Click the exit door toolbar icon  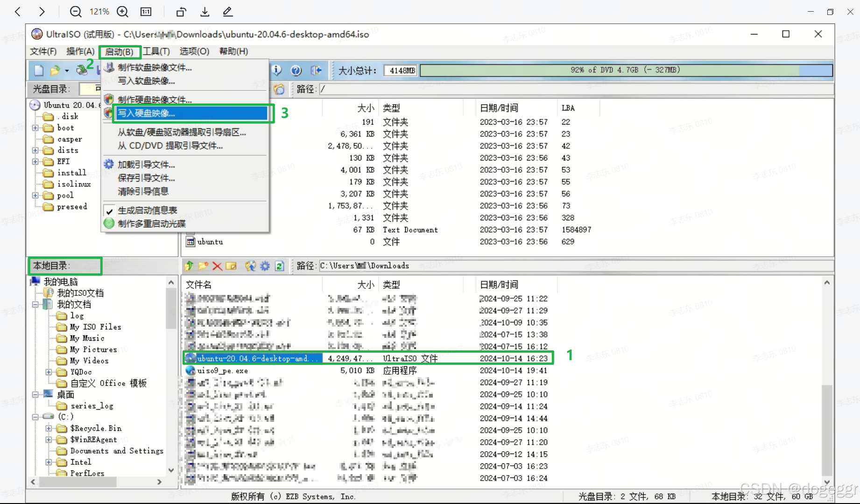pyautogui.click(x=316, y=70)
